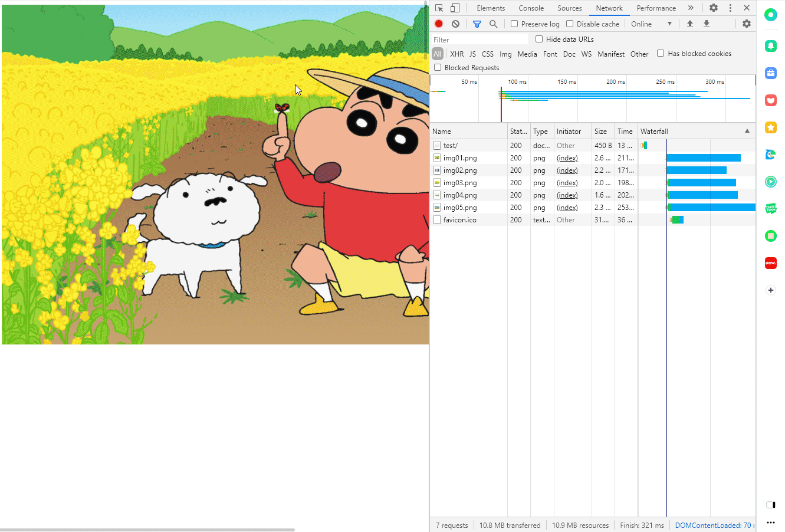
Task: Export HAR file with download arrow
Action: (707, 24)
